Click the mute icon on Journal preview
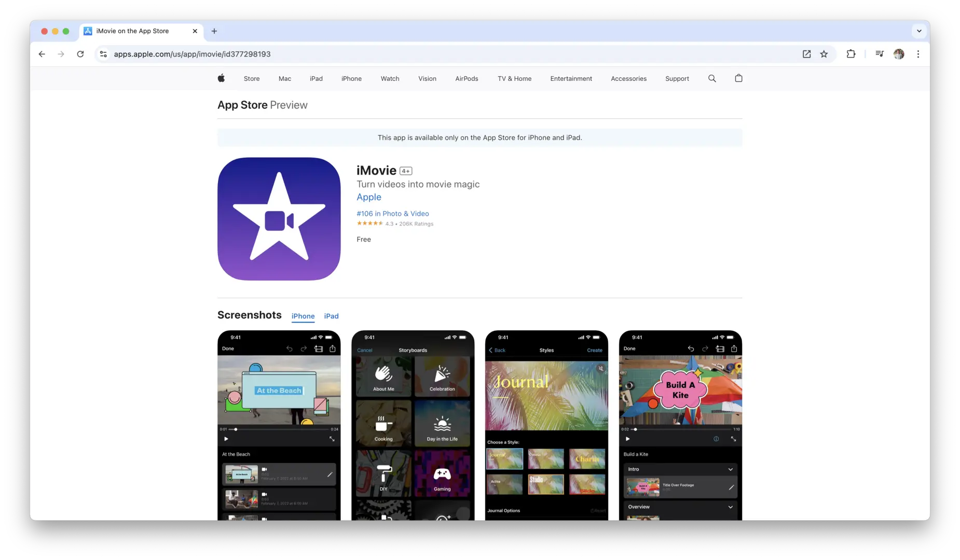This screenshot has width=960, height=560. pyautogui.click(x=600, y=369)
